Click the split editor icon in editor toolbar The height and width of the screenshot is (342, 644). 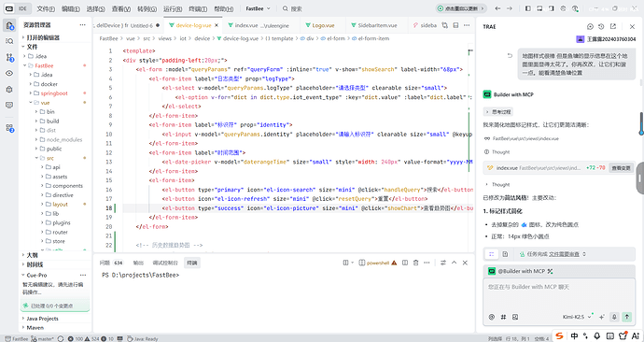click(455, 25)
